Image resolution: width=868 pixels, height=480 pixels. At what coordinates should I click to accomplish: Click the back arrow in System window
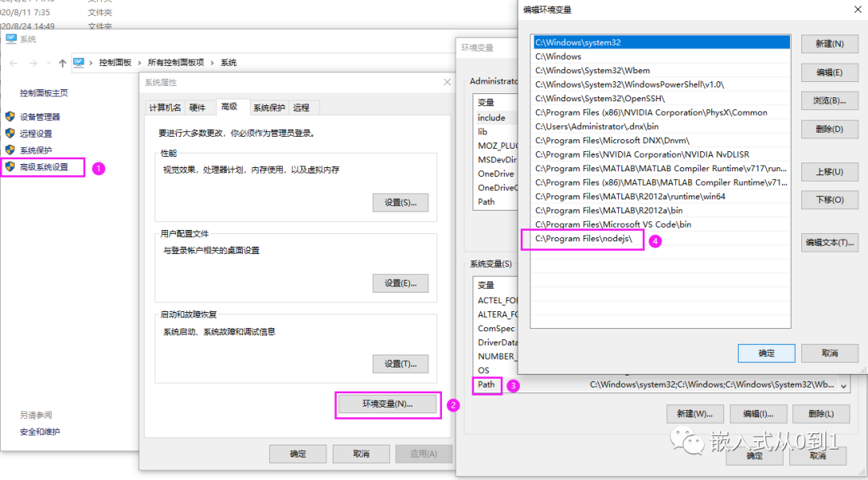click(14, 63)
